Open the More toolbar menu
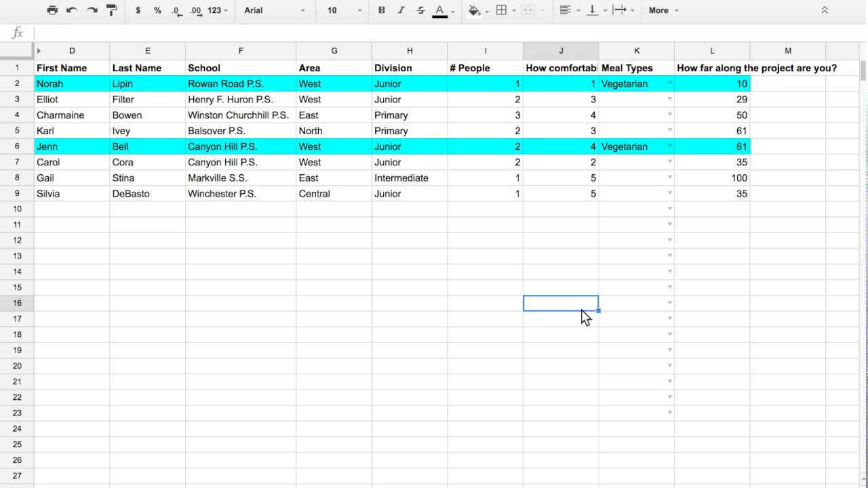Screen dimensions: 868x488 (x=663, y=10)
